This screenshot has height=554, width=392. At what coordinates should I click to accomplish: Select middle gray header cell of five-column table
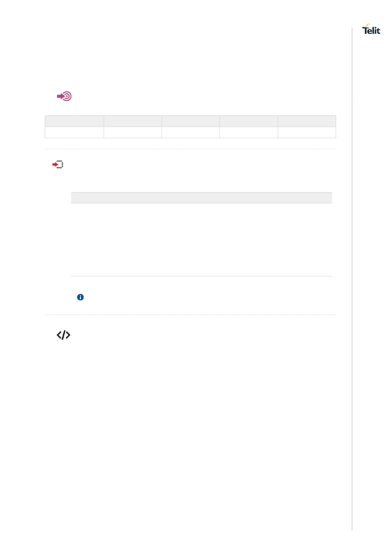pyautogui.click(x=191, y=121)
